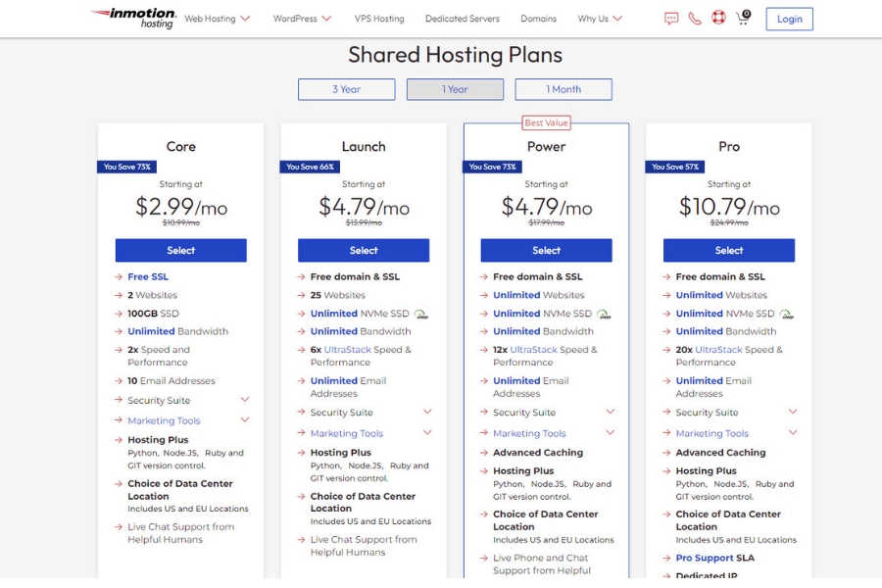882x588 pixels.
Task: Open Dedicated Servers menu item
Action: 463,19
